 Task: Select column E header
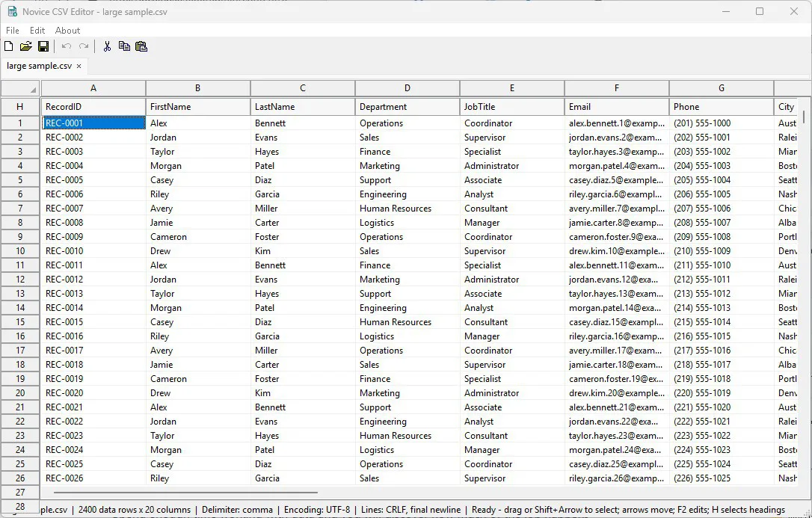pos(512,88)
